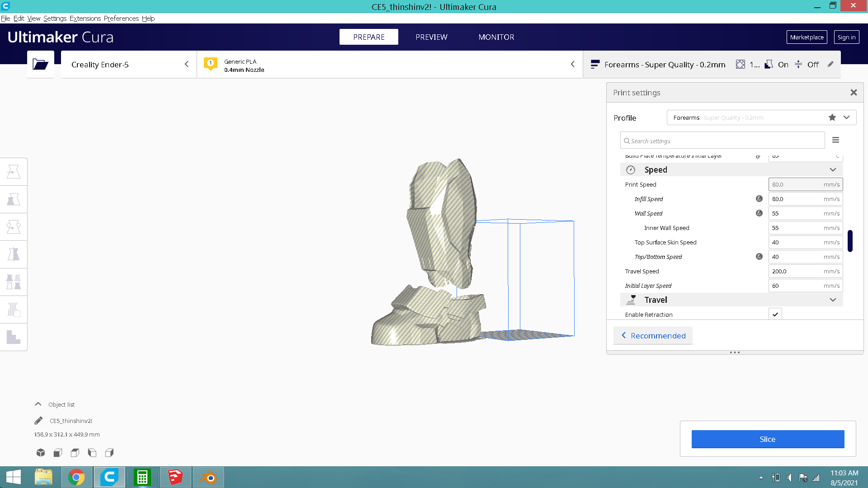Open the Edit menu
The height and width of the screenshot is (488, 868).
tap(19, 19)
